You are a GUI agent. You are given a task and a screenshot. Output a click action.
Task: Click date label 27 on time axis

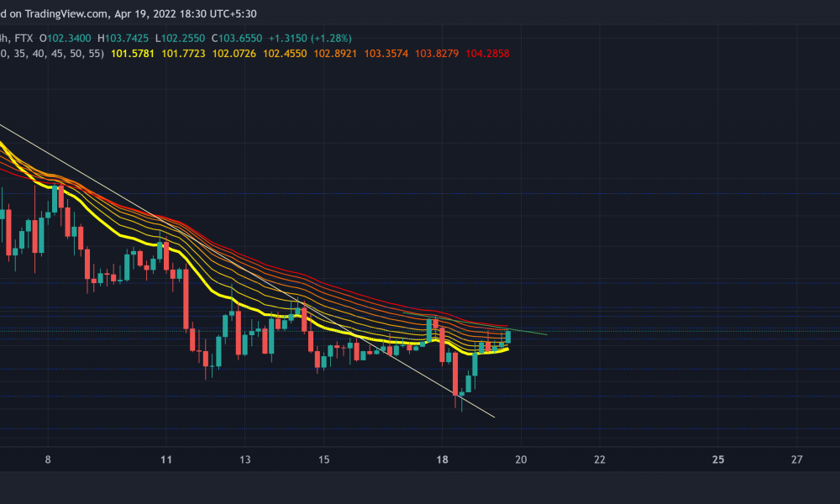click(x=796, y=459)
